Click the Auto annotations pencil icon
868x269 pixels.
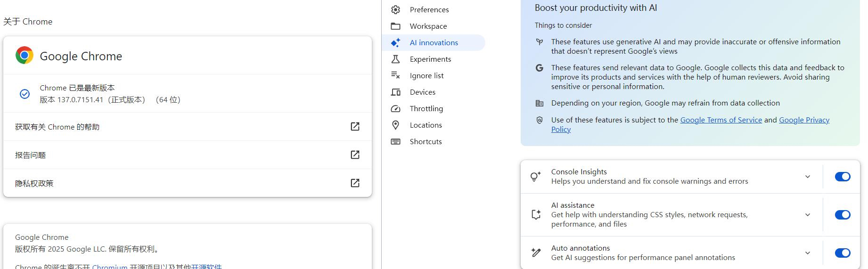pos(536,253)
